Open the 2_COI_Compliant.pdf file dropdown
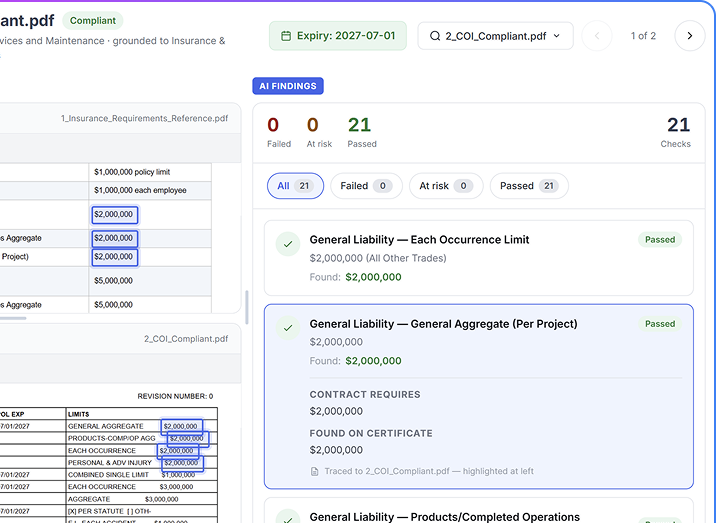This screenshot has height=523, width=716. coord(495,36)
